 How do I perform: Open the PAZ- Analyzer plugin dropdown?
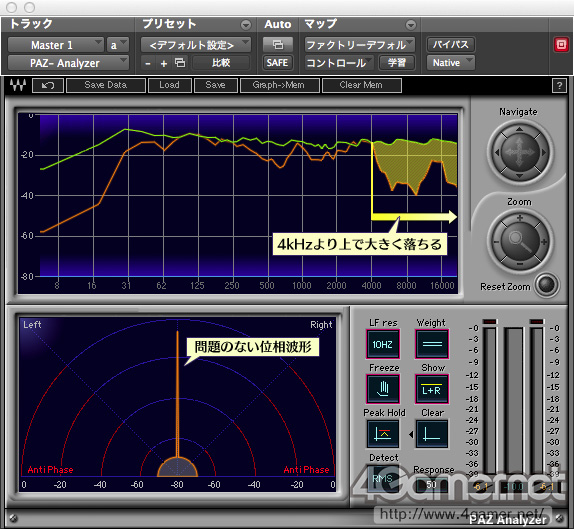(x=68, y=63)
